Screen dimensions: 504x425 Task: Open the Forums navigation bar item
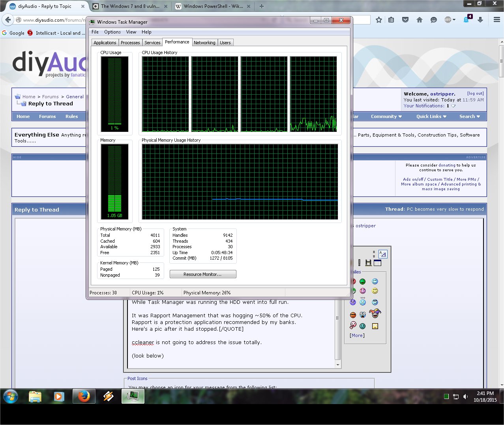pyautogui.click(x=47, y=116)
